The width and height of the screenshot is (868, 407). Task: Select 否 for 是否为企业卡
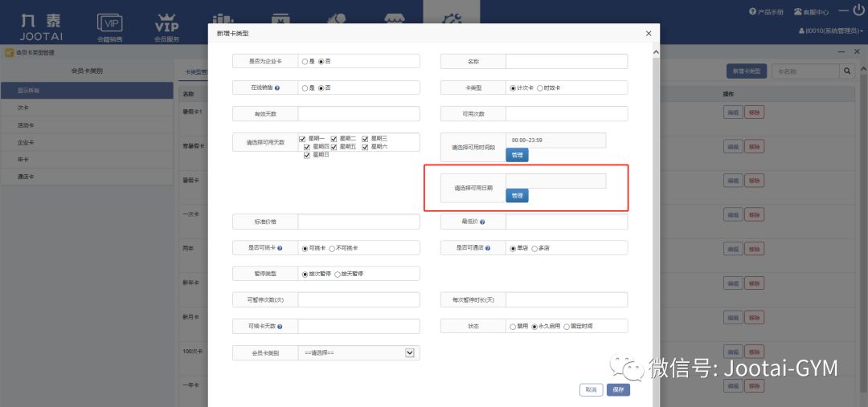pos(321,62)
